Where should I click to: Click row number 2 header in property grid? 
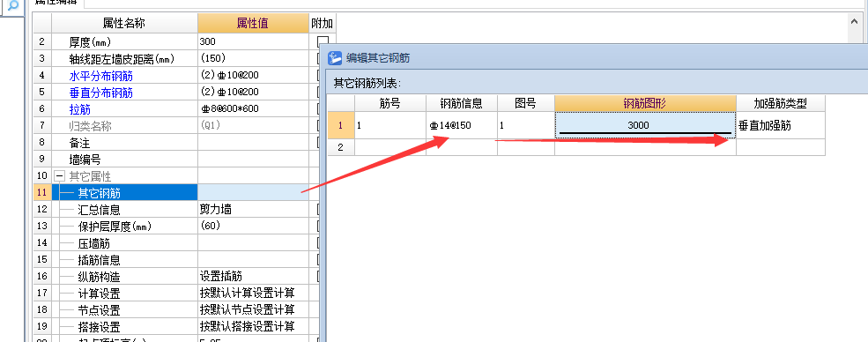coord(41,41)
